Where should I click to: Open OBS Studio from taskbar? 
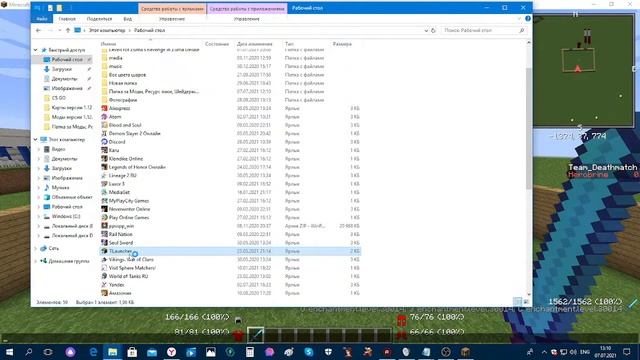tap(446, 352)
